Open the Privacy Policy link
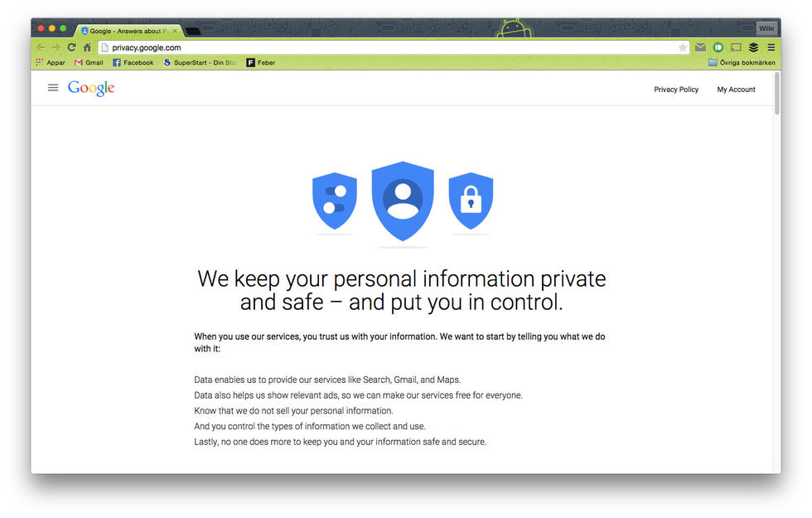812x518 pixels. point(676,90)
